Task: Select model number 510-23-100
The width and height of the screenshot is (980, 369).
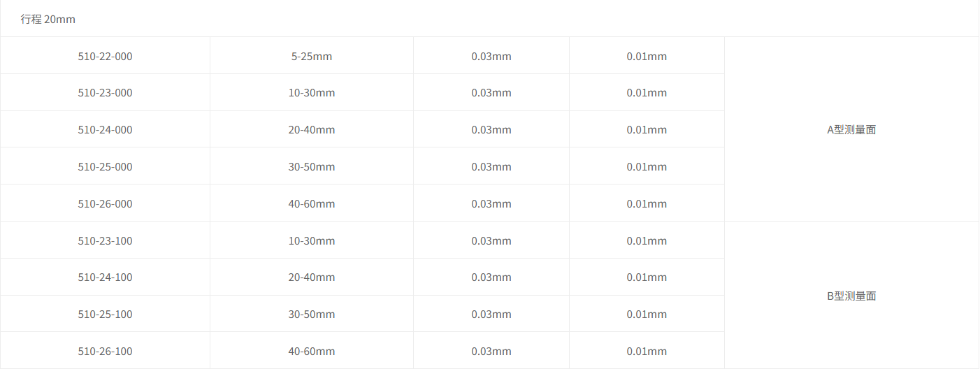Action: (x=105, y=241)
